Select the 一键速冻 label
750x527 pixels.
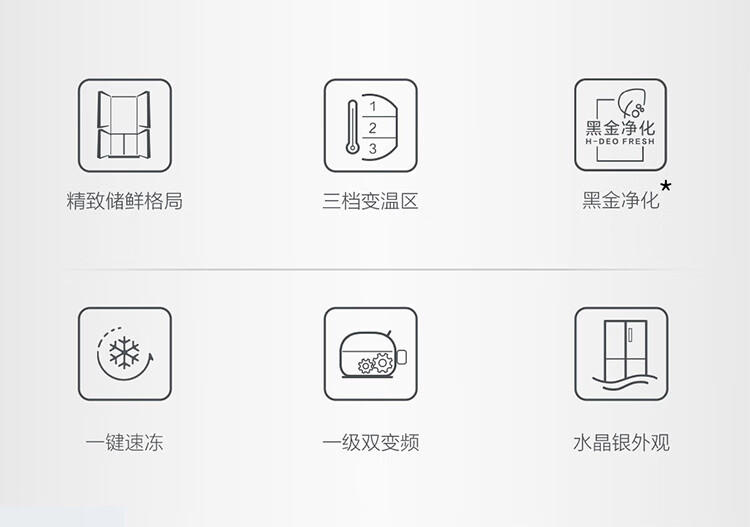coord(124,442)
